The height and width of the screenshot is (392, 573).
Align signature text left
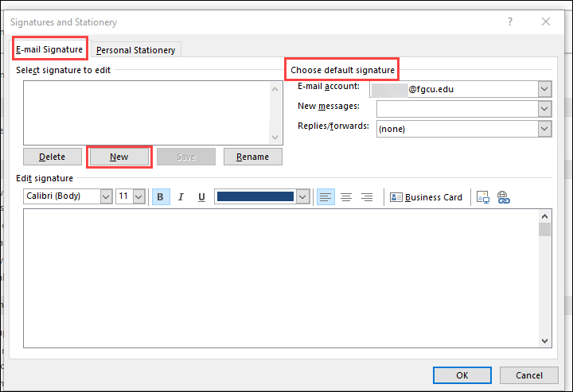click(x=325, y=197)
